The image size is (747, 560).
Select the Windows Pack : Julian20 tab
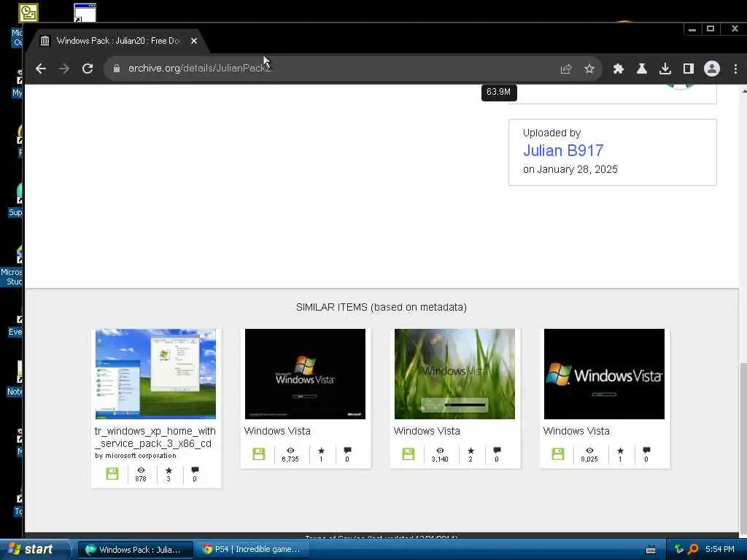point(119,41)
